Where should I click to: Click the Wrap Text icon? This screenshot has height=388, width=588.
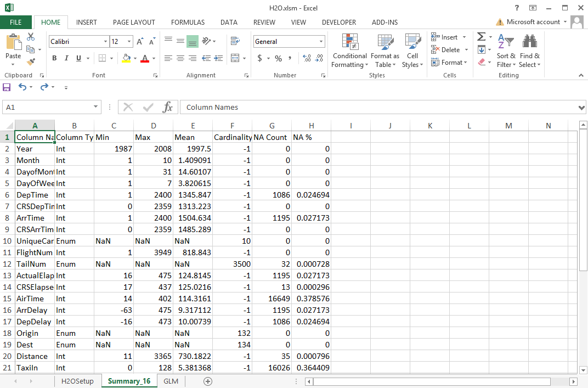coord(235,41)
